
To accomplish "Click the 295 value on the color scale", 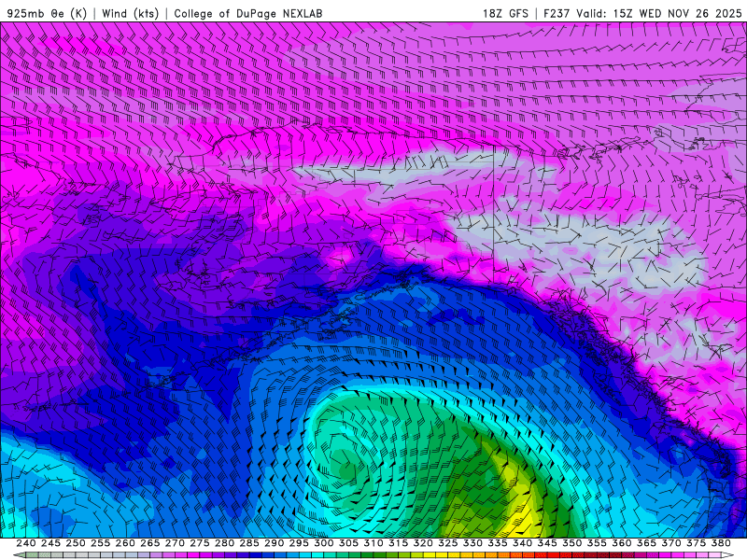I will (x=299, y=543).
